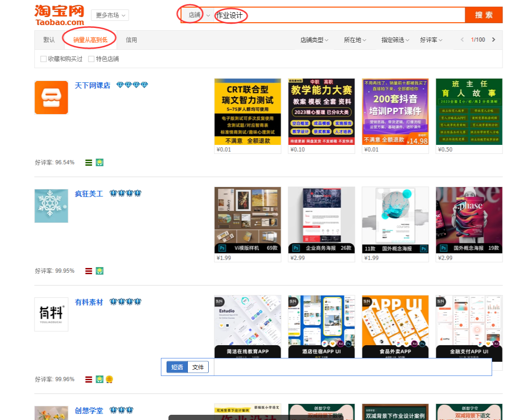Expand the 店铺类型 dropdown filter
Viewport: 512px width, 420px height.
click(x=314, y=40)
